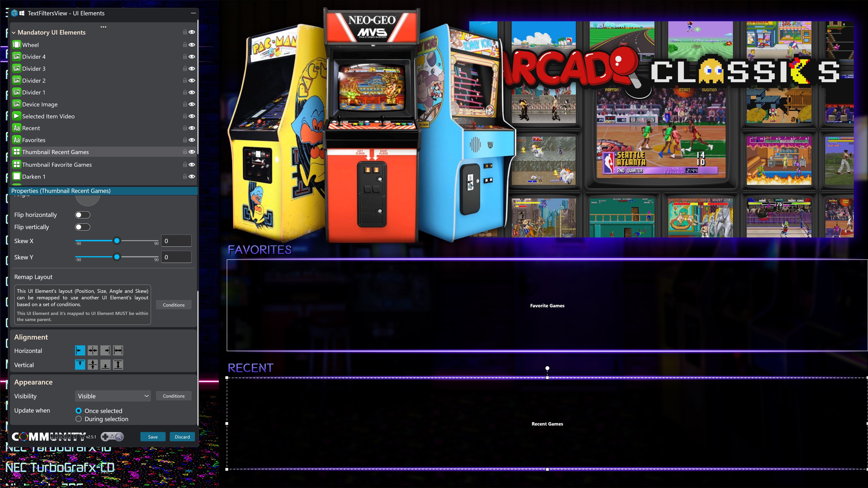Hide the Favorites text element
The height and width of the screenshot is (488, 868).
[x=192, y=140]
